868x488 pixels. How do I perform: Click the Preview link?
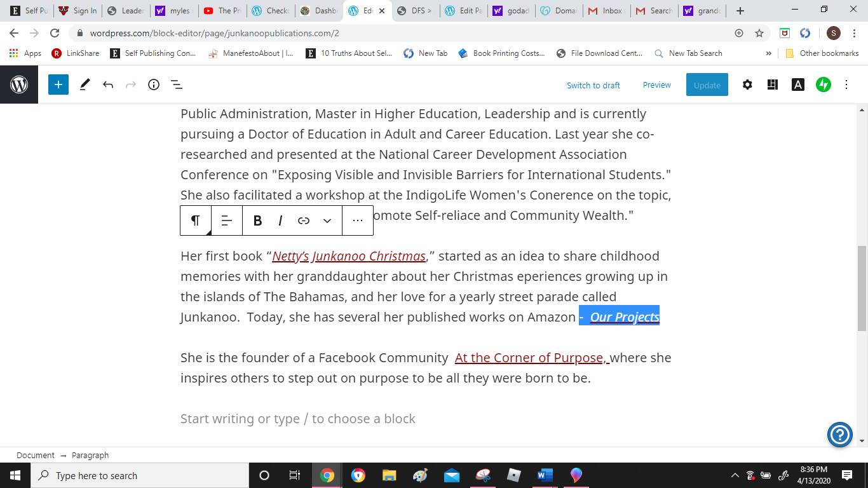coord(656,85)
